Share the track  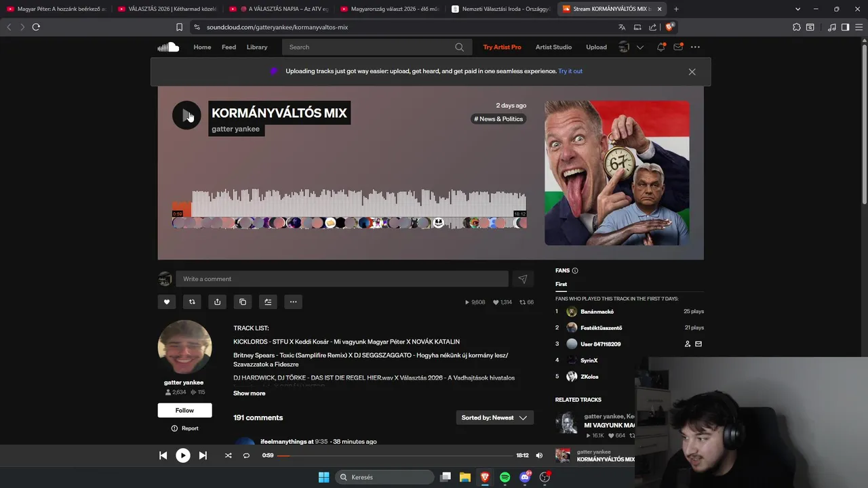217,302
